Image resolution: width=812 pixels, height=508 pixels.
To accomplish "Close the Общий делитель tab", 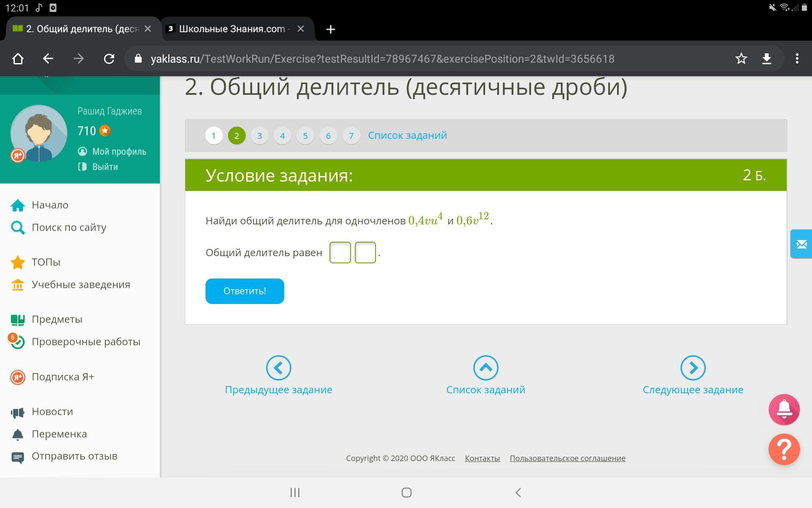I will click(148, 29).
